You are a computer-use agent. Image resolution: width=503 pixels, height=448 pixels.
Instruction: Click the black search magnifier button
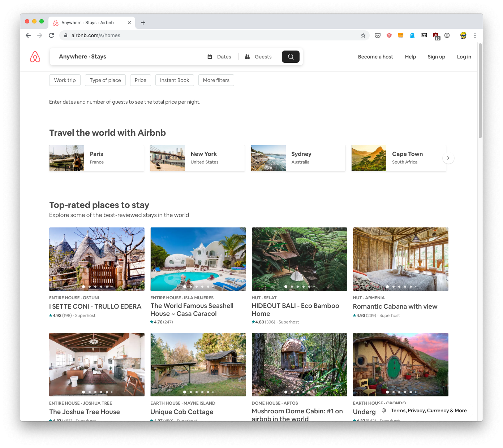pyautogui.click(x=291, y=57)
